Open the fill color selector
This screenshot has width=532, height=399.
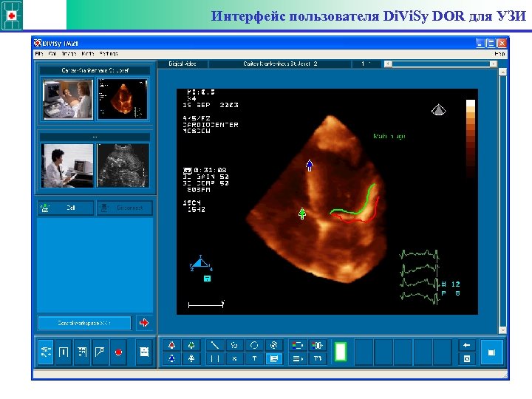[x=317, y=345]
